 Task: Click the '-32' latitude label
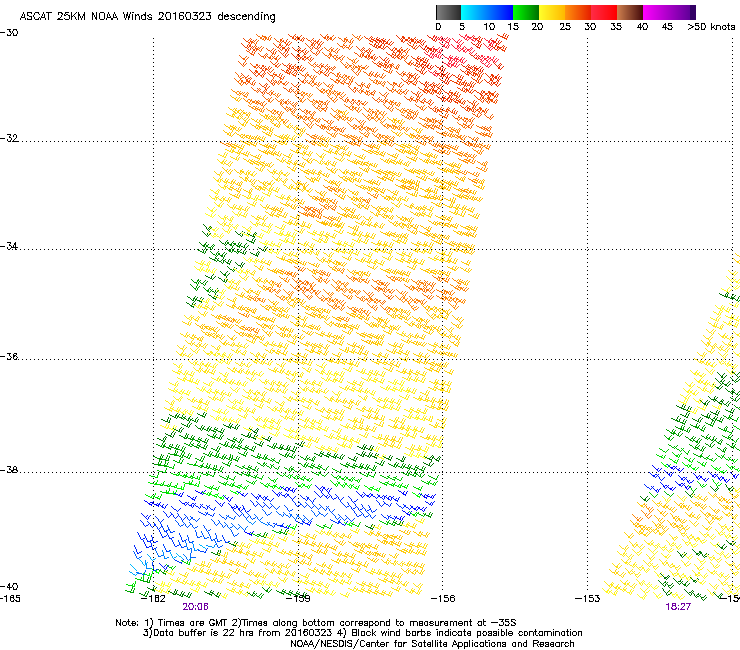(9, 138)
